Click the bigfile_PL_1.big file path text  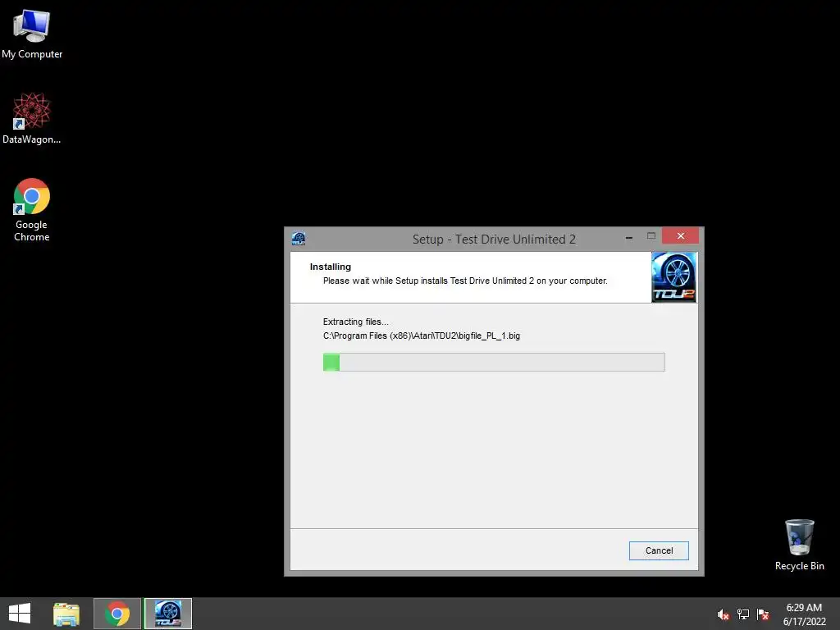(422, 336)
